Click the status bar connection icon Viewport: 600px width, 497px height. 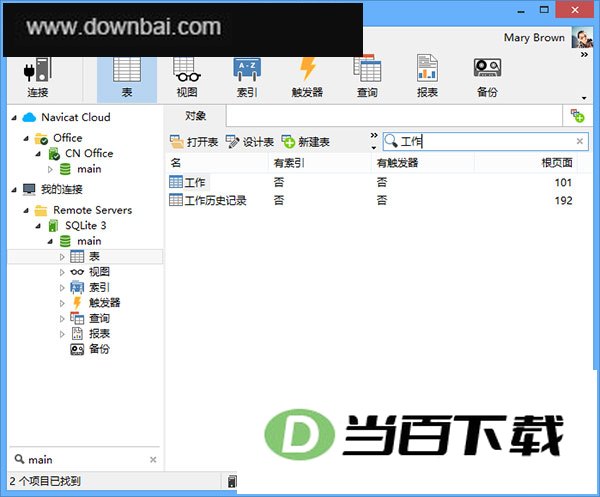[x=232, y=481]
